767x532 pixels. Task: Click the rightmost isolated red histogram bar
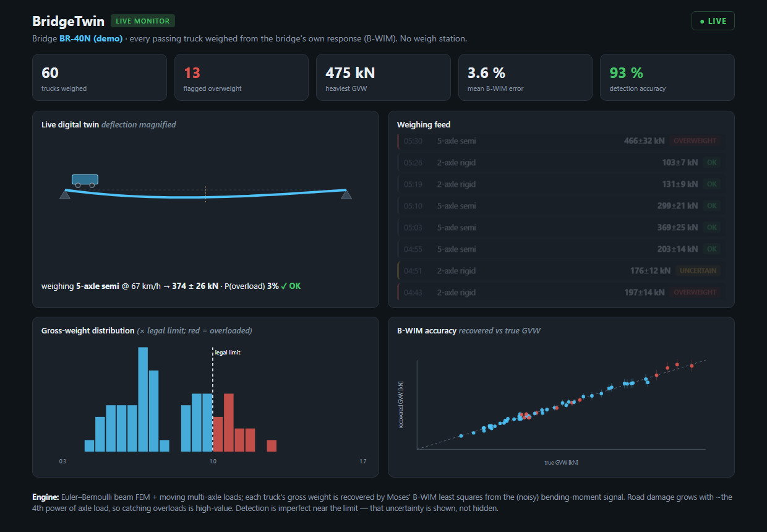pyautogui.click(x=272, y=445)
